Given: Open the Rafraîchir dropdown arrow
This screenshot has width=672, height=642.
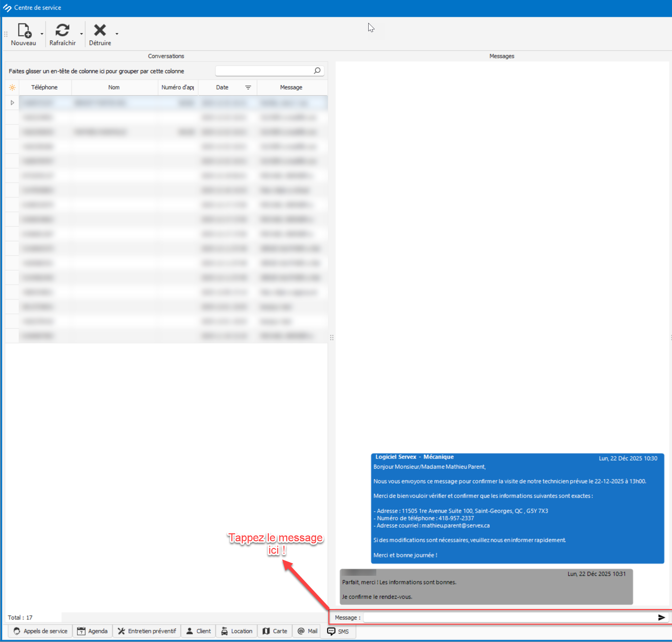Looking at the screenshot, I should (82, 34).
